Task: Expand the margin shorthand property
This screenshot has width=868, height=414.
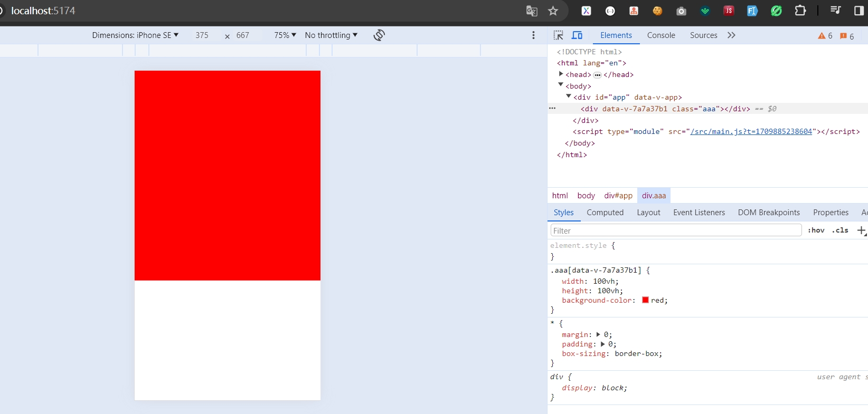Action: pyautogui.click(x=598, y=334)
